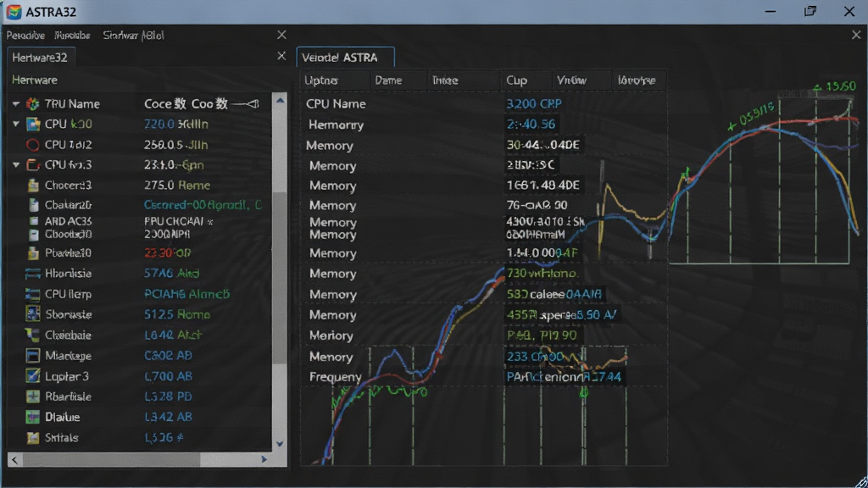Collapse the 7RU Name tree node

tap(15, 103)
